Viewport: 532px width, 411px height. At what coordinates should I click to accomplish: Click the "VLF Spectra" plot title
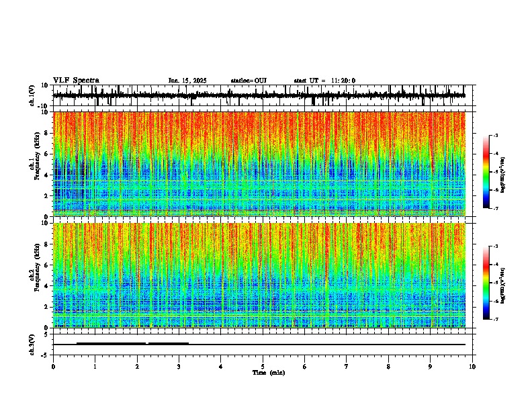(76, 81)
